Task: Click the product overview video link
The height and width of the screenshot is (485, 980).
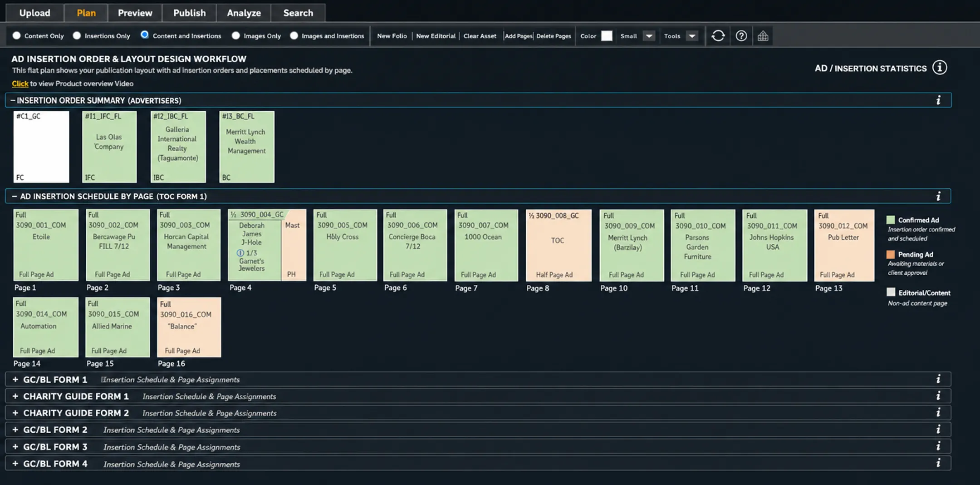Action: [20, 84]
